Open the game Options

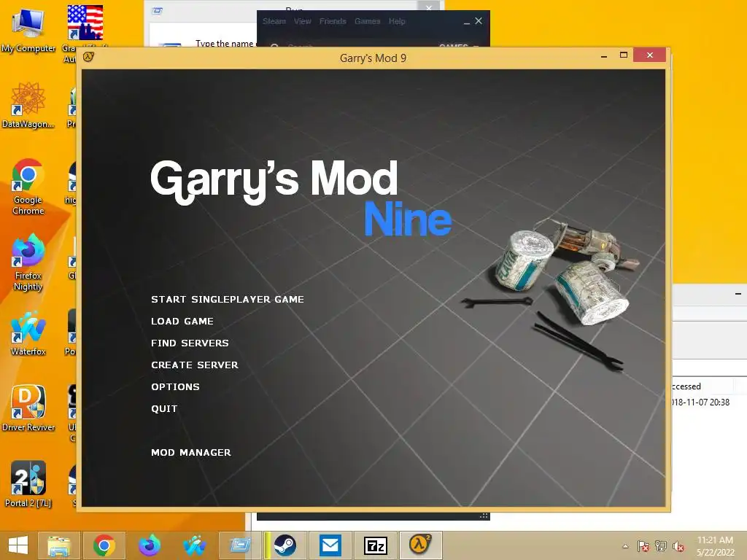[x=175, y=387]
